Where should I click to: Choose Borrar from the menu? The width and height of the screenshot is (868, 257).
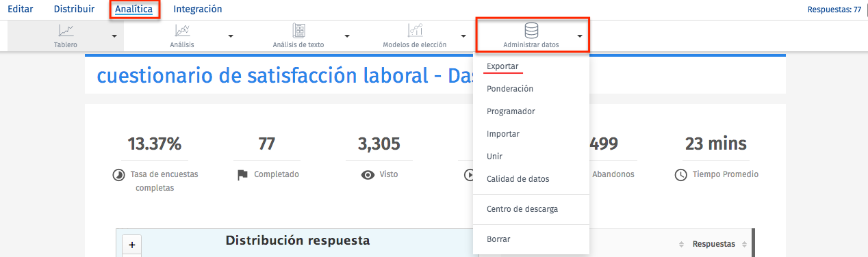point(498,239)
